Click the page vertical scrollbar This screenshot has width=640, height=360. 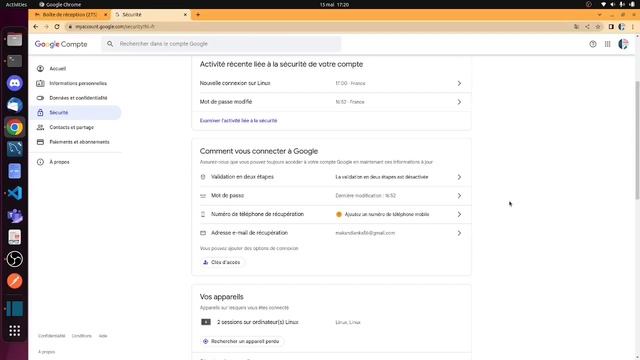coord(637,140)
